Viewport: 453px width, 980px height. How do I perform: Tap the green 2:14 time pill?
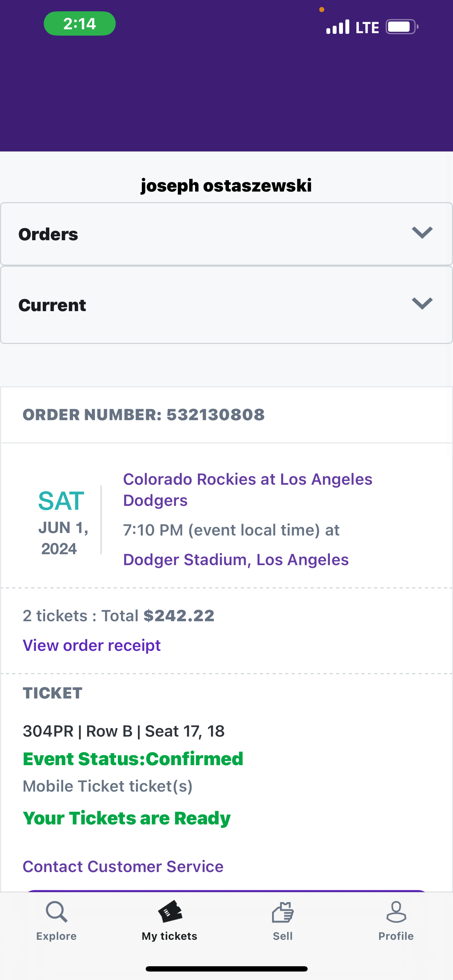click(x=79, y=24)
